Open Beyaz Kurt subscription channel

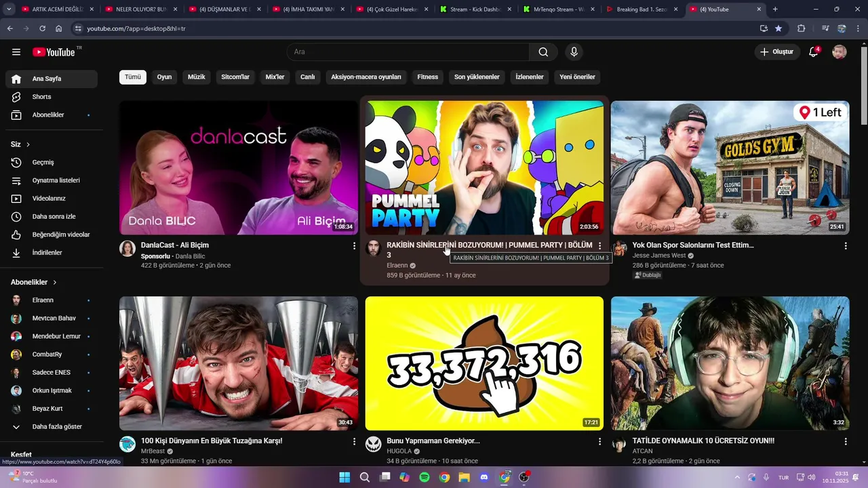[52, 409]
